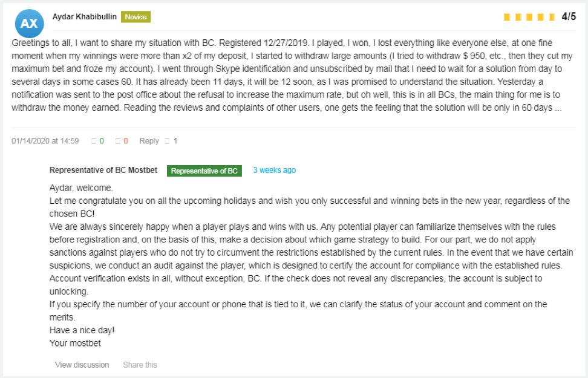Open Representative of BC Mostbet author name
This screenshot has height=378, width=588.
click(x=103, y=170)
